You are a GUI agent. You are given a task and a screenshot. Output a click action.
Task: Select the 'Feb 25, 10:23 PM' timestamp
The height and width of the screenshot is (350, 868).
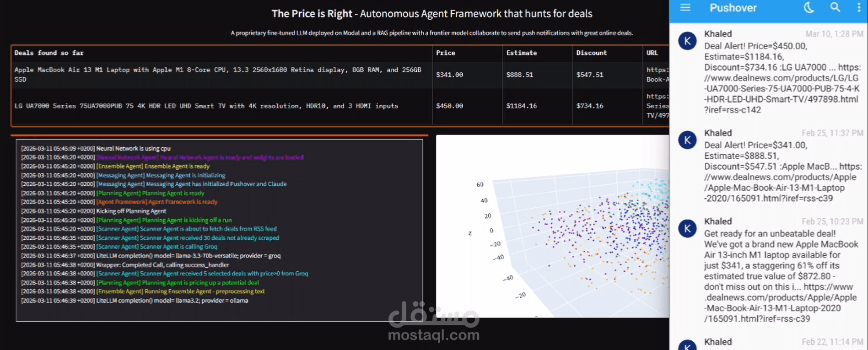point(832,221)
